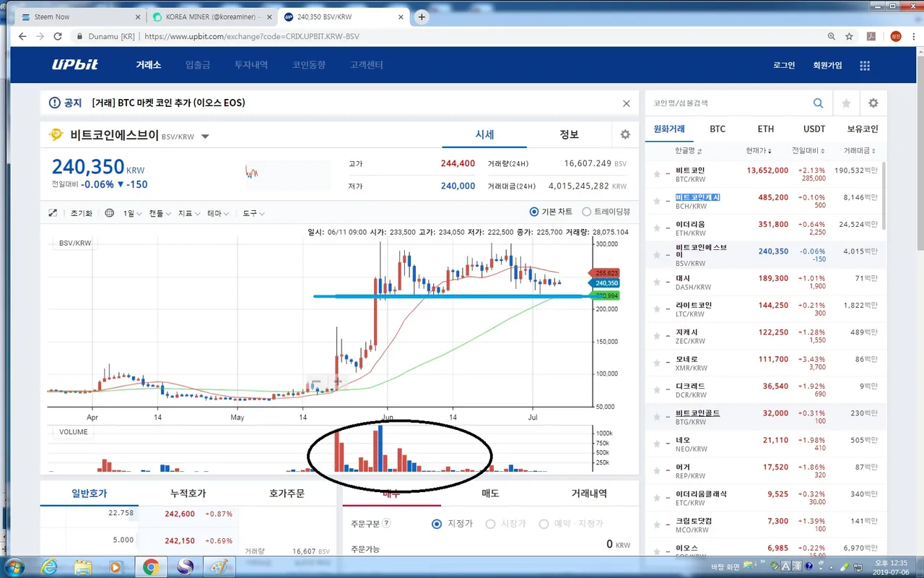The image size is (924, 578).
Task: Switch to the 보유코인 tab
Action: pyautogui.click(x=863, y=129)
